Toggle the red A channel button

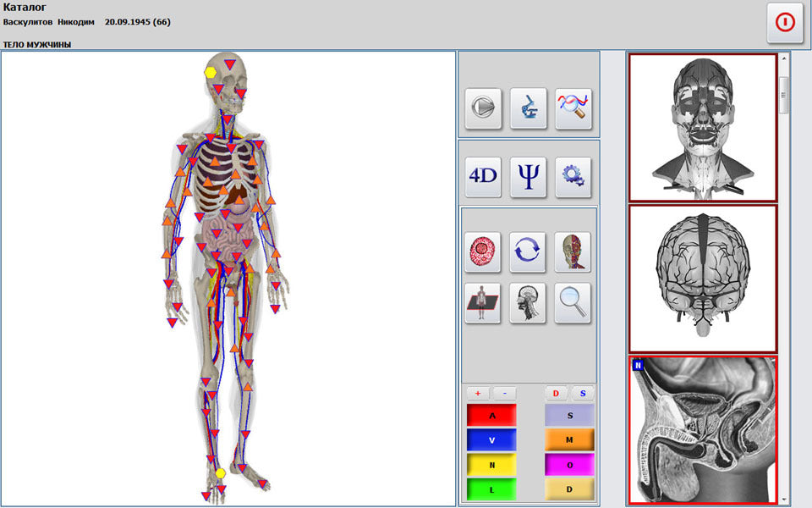[491, 414]
